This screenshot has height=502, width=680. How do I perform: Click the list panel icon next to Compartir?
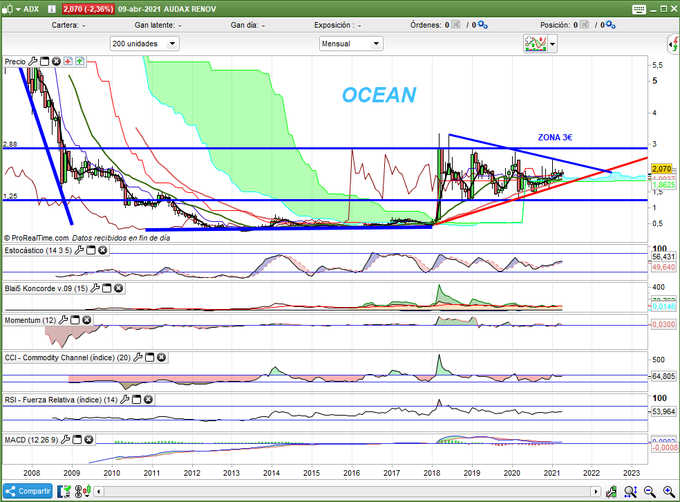click(x=64, y=491)
